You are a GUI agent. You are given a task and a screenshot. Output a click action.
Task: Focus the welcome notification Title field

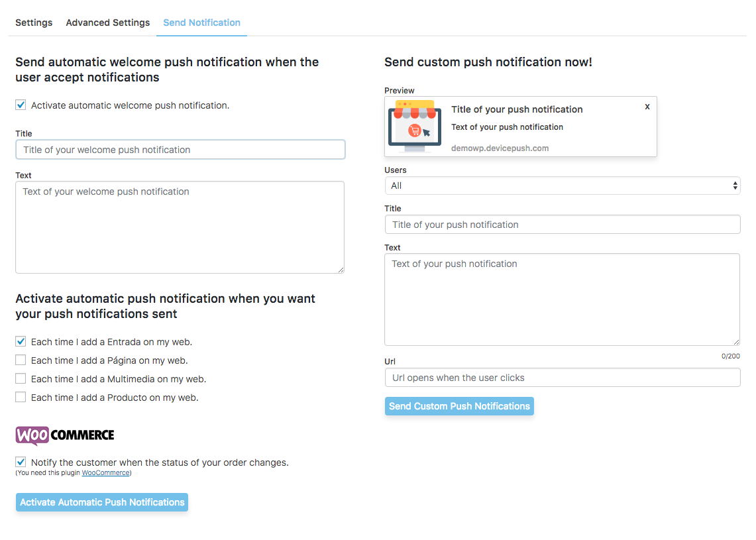pos(180,150)
